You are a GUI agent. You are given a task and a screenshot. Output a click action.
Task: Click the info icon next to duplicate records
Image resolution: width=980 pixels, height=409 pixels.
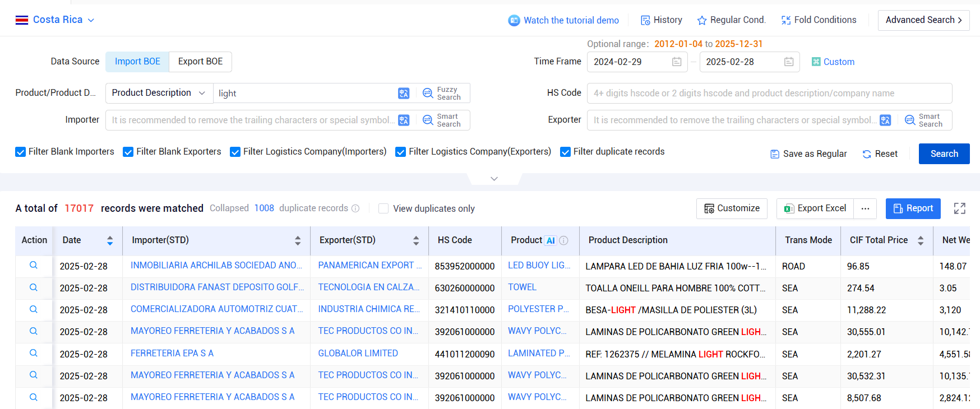point(355,208)
